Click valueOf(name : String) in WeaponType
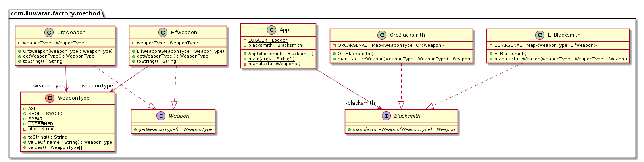 click(70, 142)
